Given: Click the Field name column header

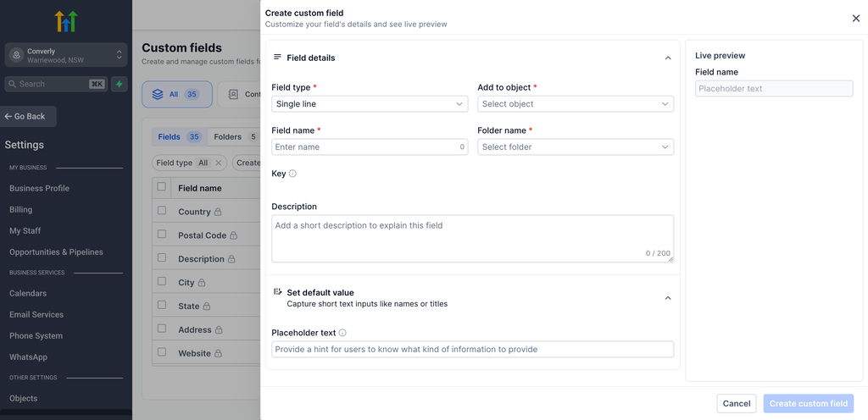Looking at the screenshot, I should point(200,189).
